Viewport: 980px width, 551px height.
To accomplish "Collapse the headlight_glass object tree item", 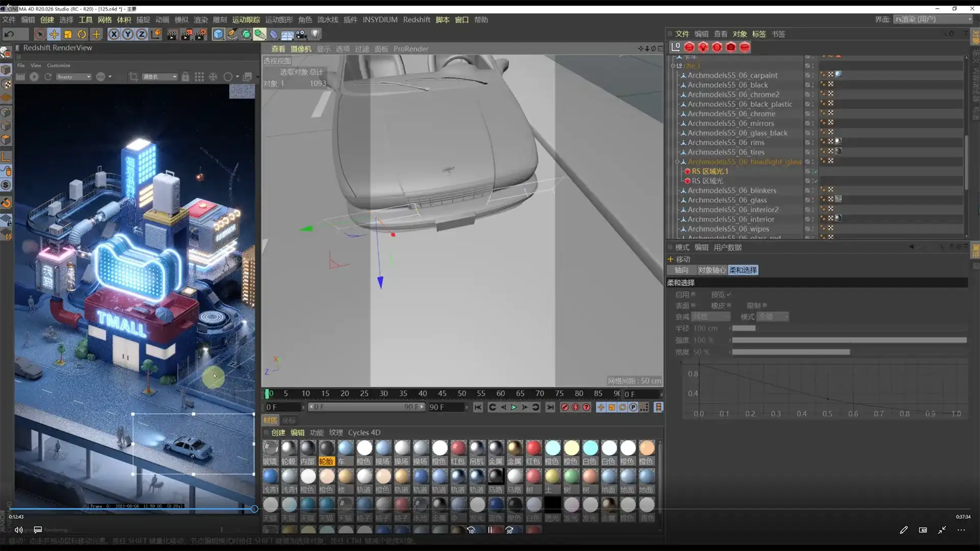I will tap(677, 162).
